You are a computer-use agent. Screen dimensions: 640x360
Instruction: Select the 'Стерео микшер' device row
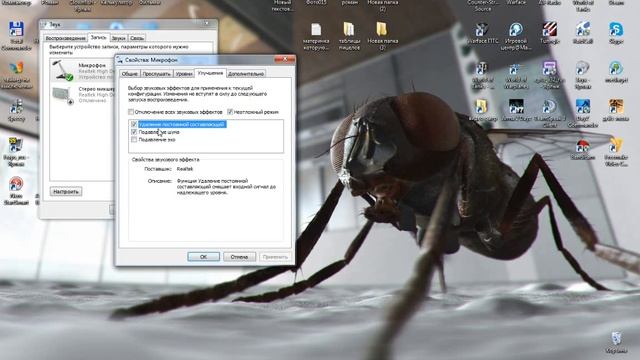coord(82,95)
